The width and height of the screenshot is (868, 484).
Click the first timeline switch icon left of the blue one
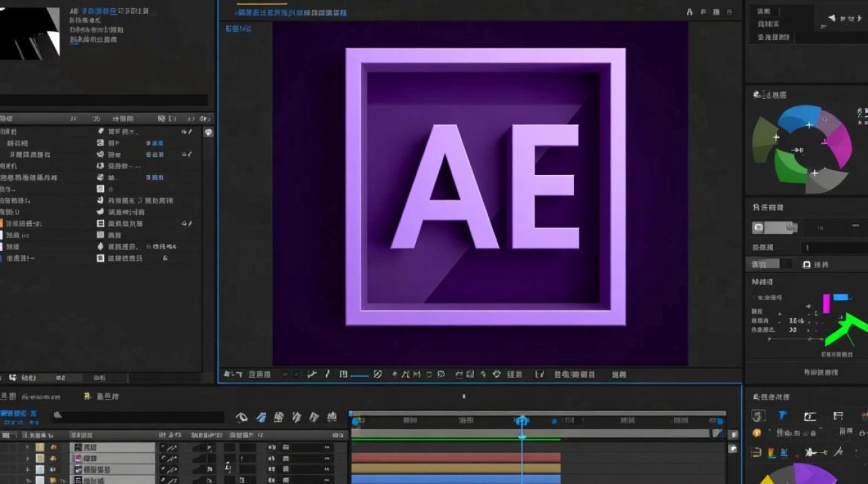click(242, 418)
